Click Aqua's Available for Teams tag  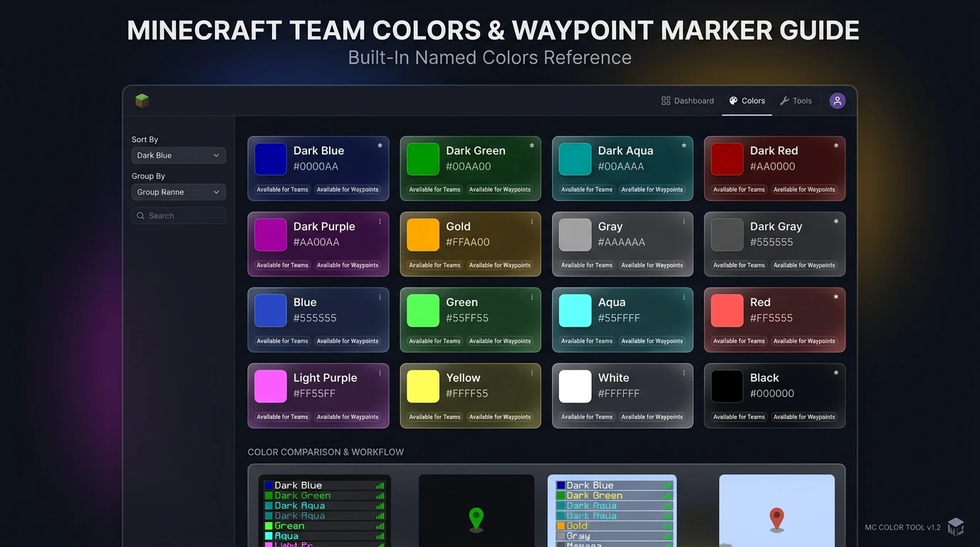(587, 341)
